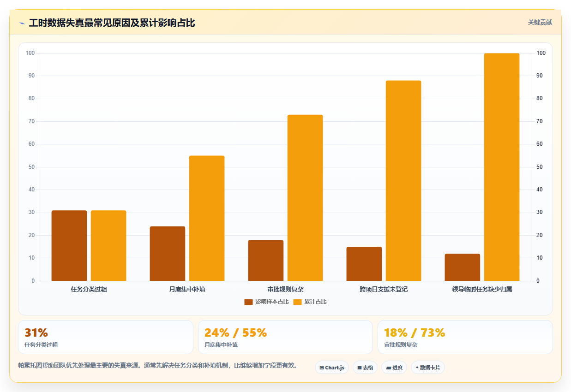571x392 pixels.
Task: Select the 进度 tag chip
Action: click(394, 368)
